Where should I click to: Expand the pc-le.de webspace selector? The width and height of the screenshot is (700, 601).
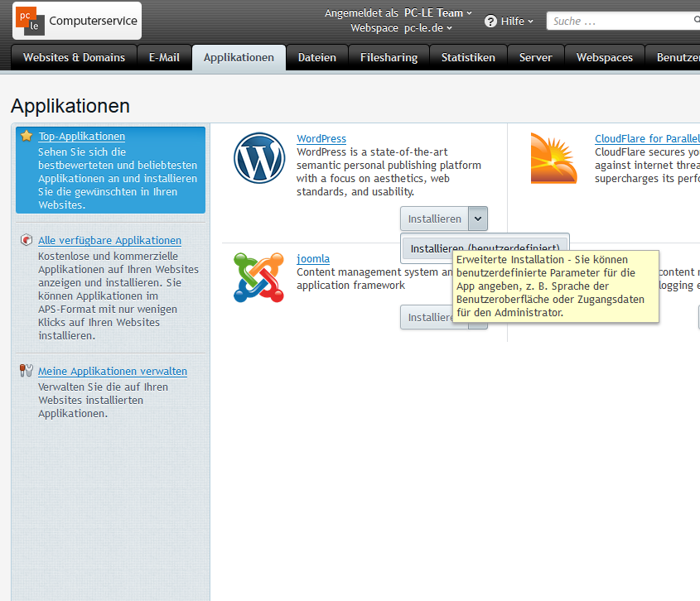tap(428, 27)
